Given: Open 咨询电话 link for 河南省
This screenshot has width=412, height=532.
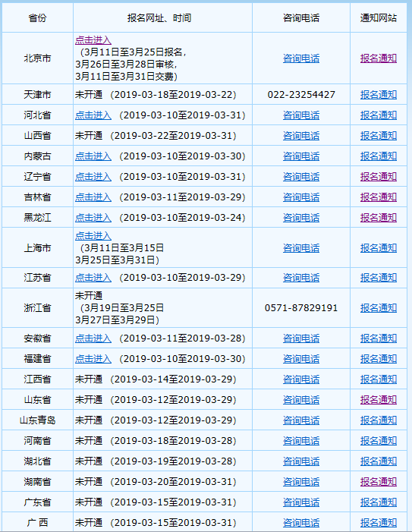Looking at the screenshot, I should click(301, 441).
